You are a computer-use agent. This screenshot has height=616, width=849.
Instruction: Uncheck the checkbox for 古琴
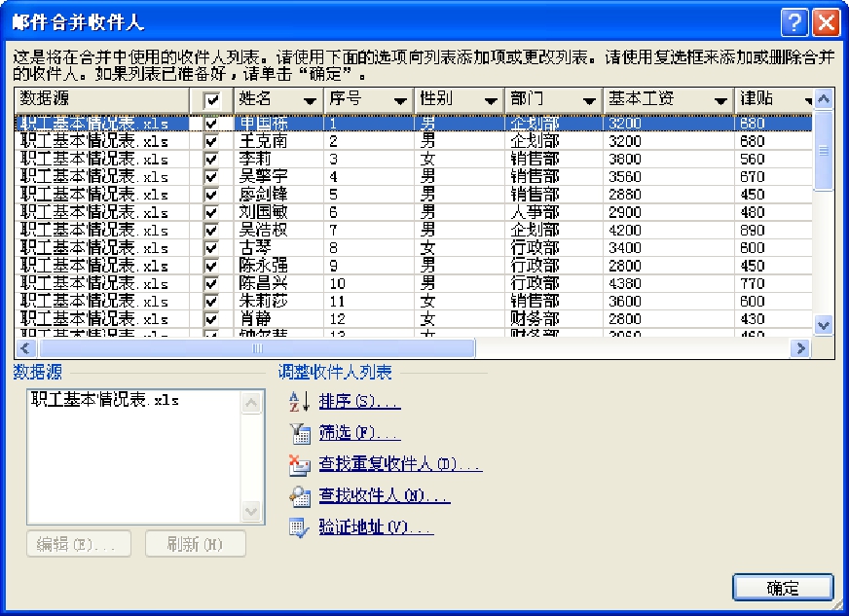click(x=211, y=248)
